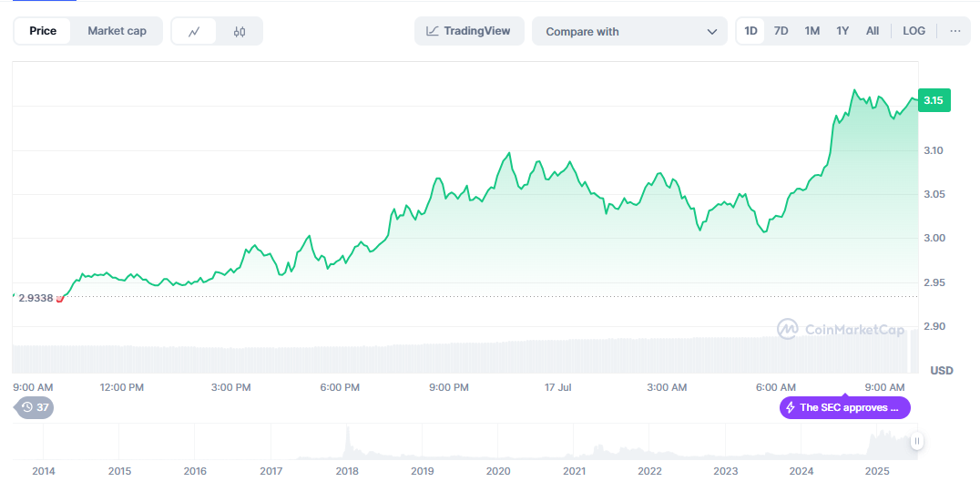Click the 6:00 AM axis label
The image size is (980, 492).
[776, 387]
